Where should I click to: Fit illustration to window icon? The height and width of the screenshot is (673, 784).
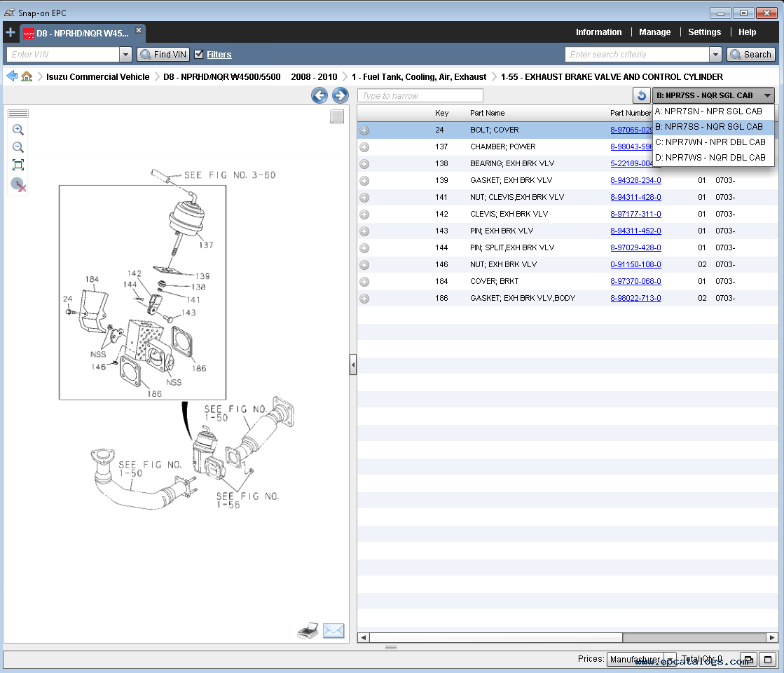(x=18, y=165)
